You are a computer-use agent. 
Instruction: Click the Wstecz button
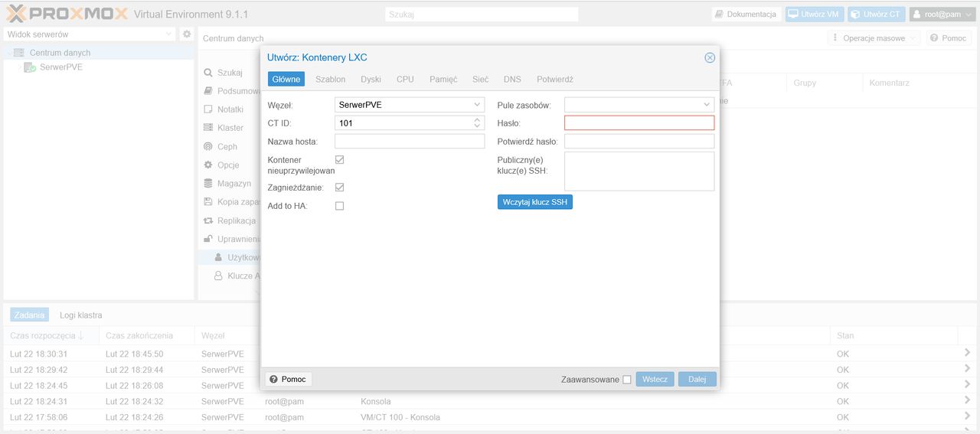pyautogui.click(x=655, y=380)
